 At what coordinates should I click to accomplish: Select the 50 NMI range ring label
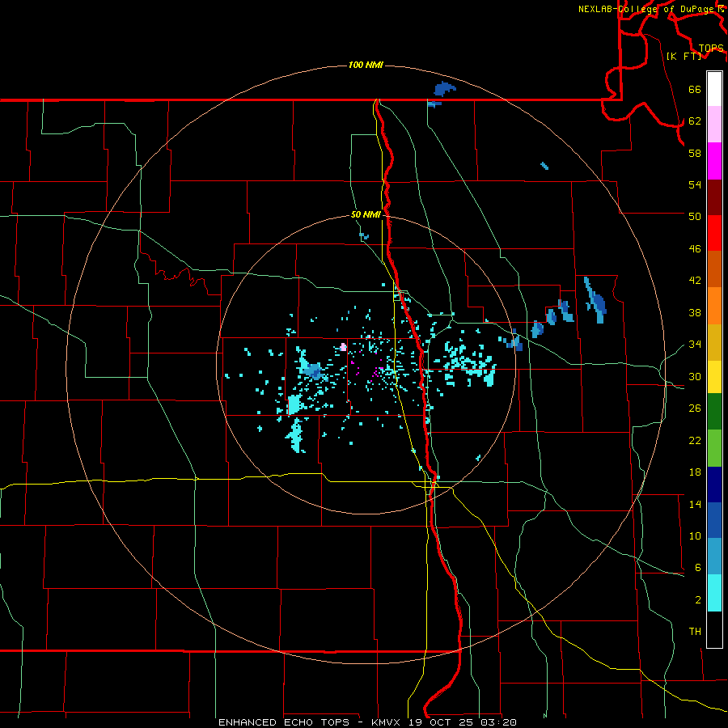[x=366, y=214]
